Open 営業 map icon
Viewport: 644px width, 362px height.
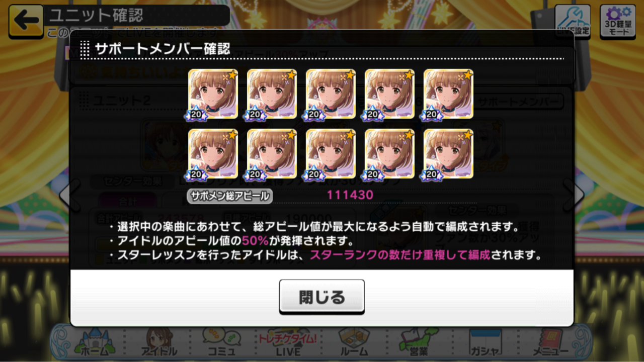[x=418, y=343]
